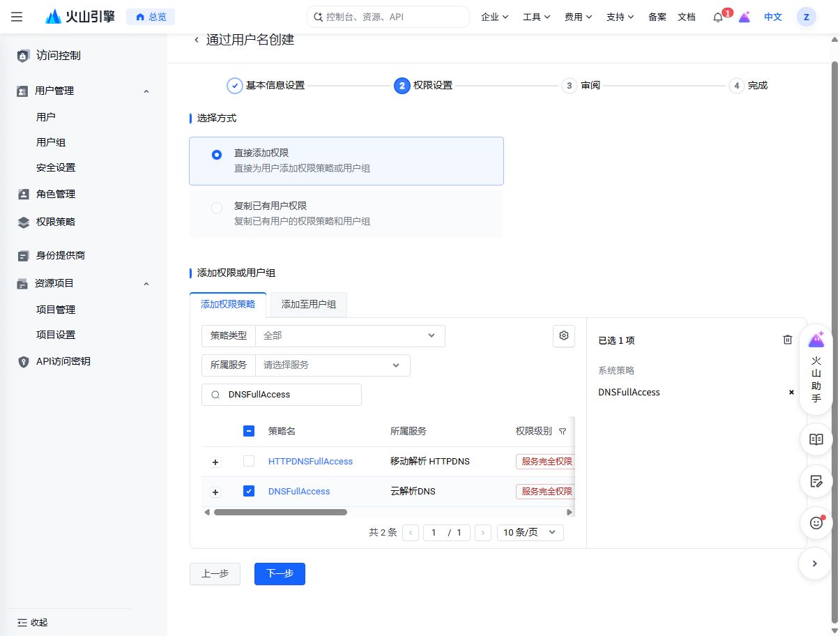Image resolution: width=840 pixels, height=636 pixels.
Task: Go to next page of policy table
Action: click(x=483, y=533)
